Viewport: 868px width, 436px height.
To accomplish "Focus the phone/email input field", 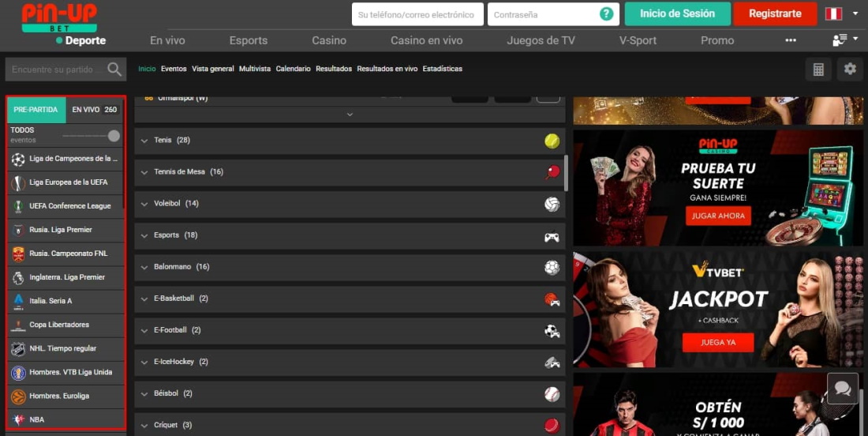I will pyautogui.click(x=418, y=14).
